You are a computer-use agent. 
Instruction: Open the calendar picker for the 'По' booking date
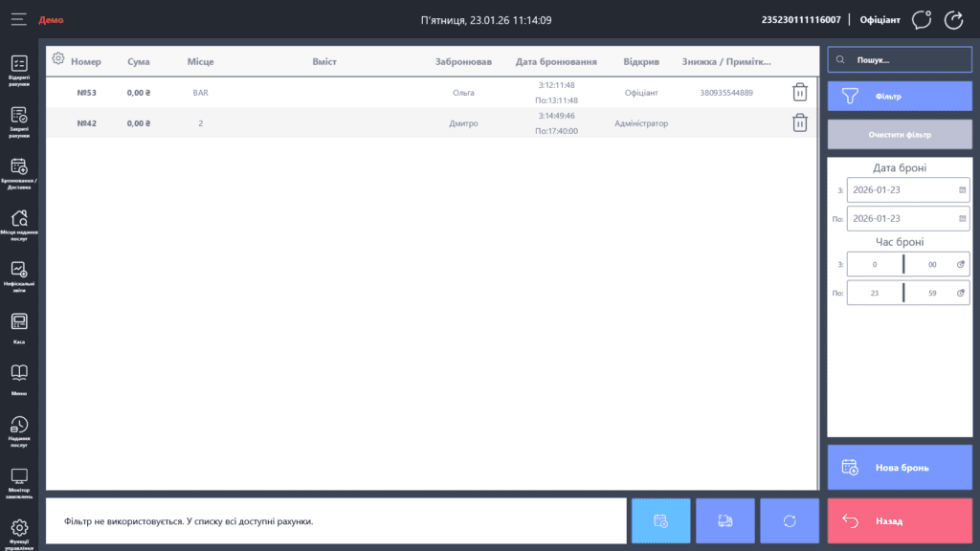[x=962, y=219]
